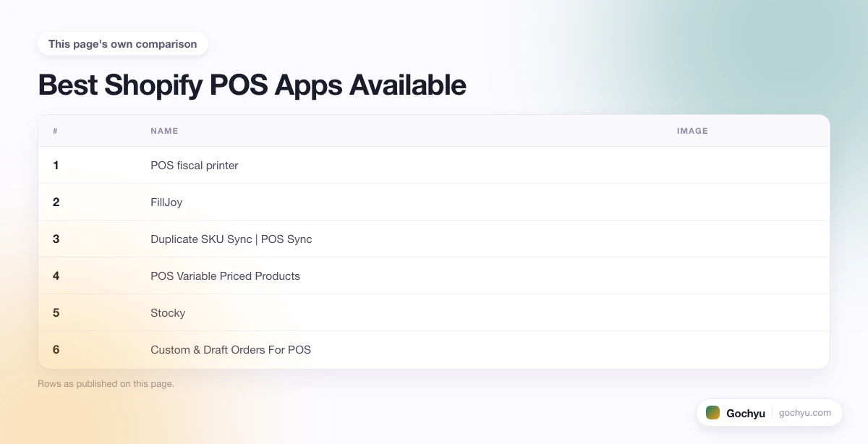Click the # column header
Screen dimensions: 868x444
(x=55, y=131)
